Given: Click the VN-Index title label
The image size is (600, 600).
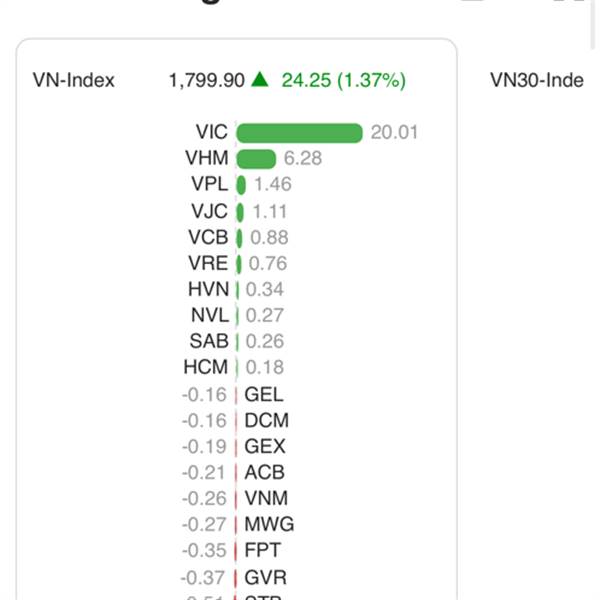Looking at the screenshot, I should point(74,80).
